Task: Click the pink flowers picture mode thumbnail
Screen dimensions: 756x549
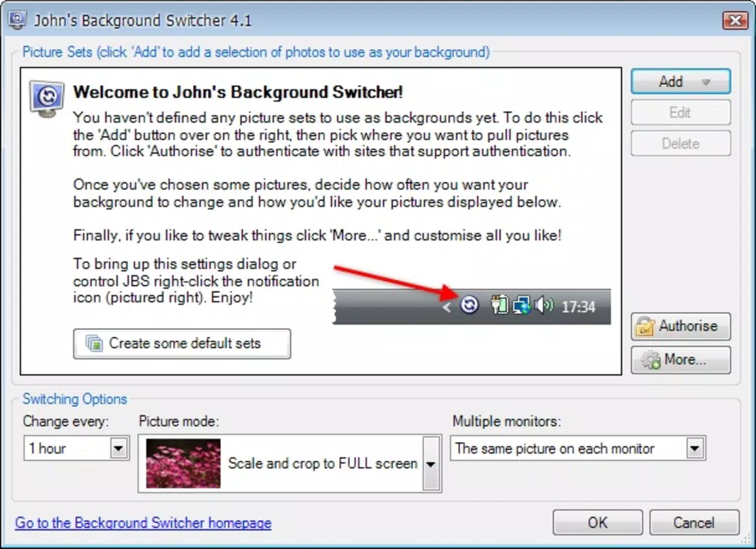Action: 183,464
